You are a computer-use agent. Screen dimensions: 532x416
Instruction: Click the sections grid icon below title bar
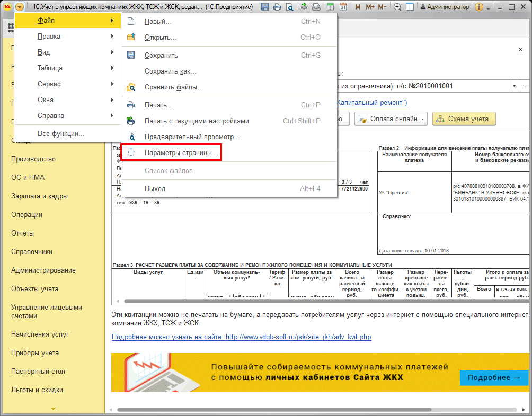tap(11, 28)
